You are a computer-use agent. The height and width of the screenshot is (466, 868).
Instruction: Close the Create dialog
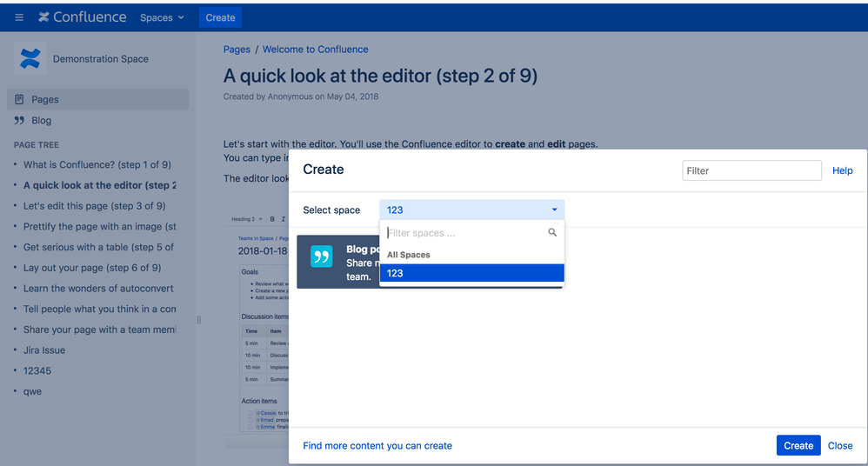840,445
